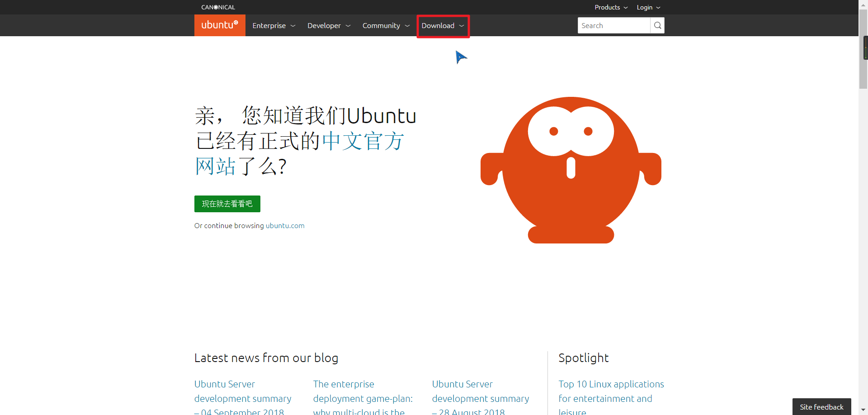Viewport: 868px width, 415px height.
Task: Open the Canonical logo link
Action: (218, 7)
